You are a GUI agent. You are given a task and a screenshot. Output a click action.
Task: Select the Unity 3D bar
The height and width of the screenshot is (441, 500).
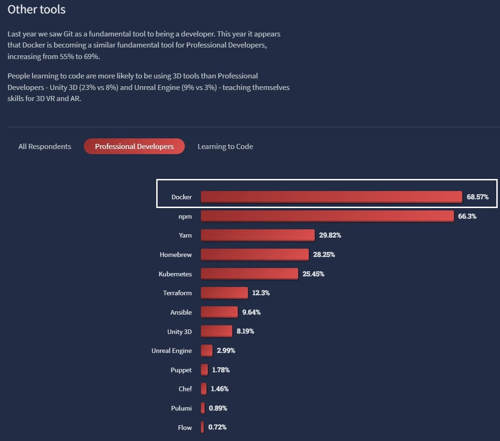217,331
